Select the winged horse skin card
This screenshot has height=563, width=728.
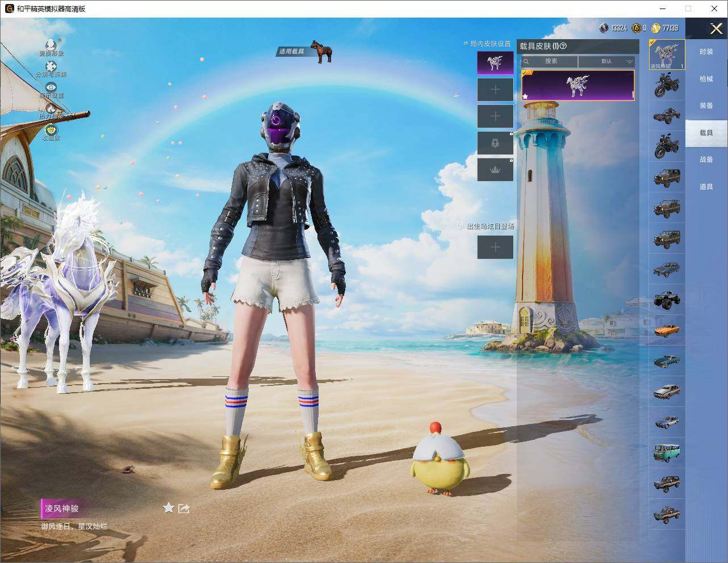pos(578,86)
